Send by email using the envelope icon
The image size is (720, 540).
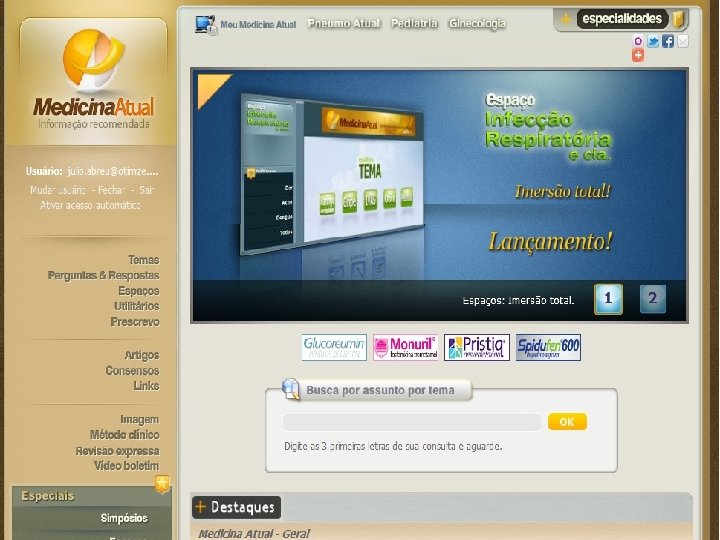click(683, 41)
